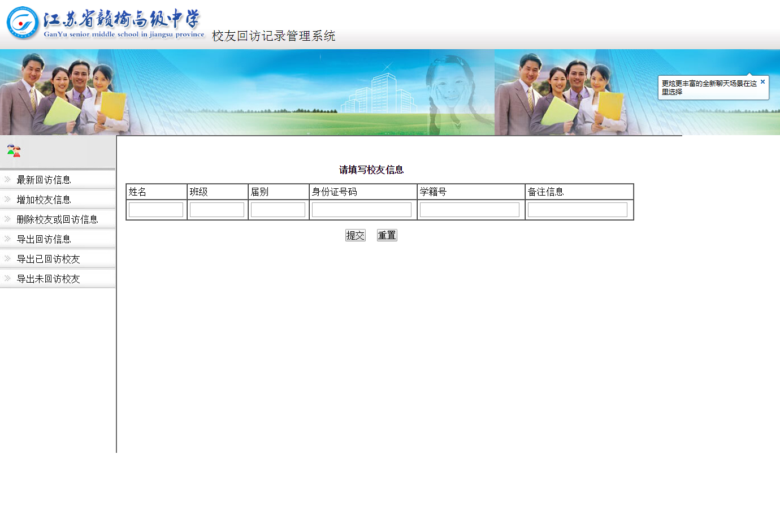Submit the form with 提交 button
The width and height of the screenshot is (780, 532).
(x=356, y=235)
